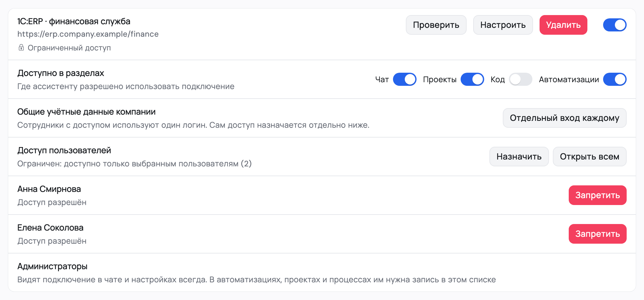Image resolution: width=644 pixels, height=300 pixels.
Task: Click the Доступ пользователей heading
Action: tap(64, 150)
